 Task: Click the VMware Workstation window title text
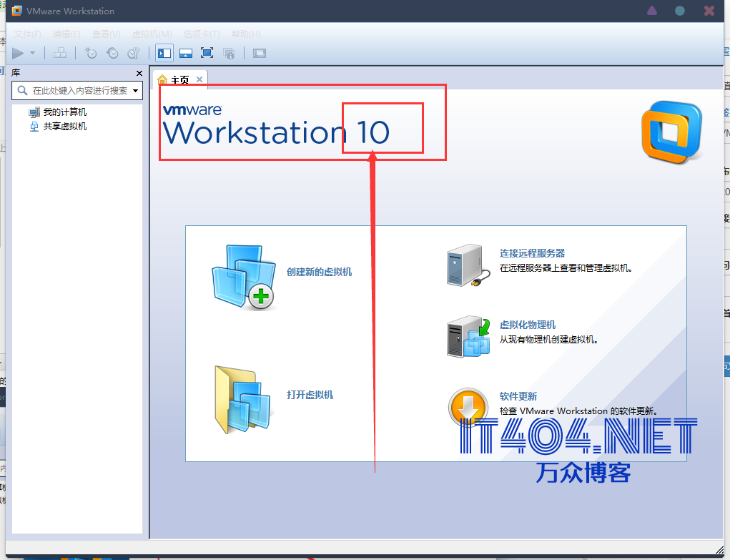pos(70,11)
